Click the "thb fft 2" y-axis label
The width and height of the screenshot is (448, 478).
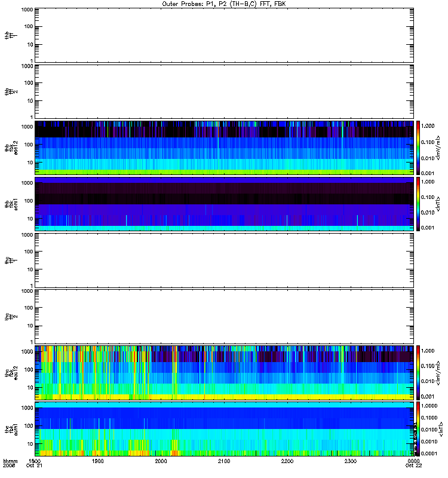tap(11, 91)
